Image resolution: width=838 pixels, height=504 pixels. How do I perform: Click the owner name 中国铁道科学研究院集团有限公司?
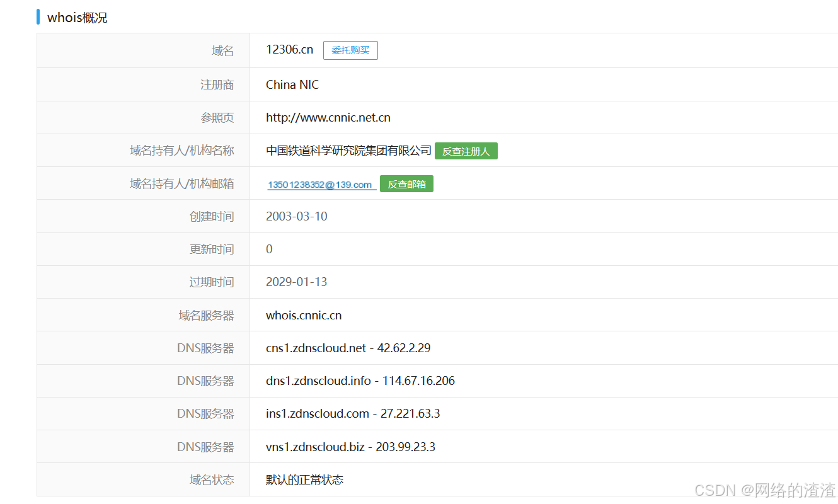[x=348, y=151]
